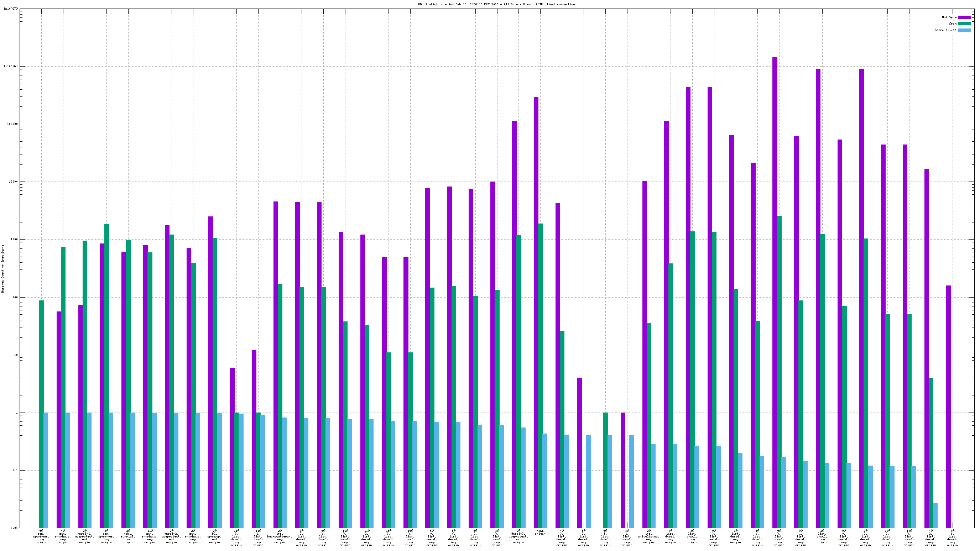
Task: Click the 'Score (0..1)' legend text
Action: pos(945,30)
